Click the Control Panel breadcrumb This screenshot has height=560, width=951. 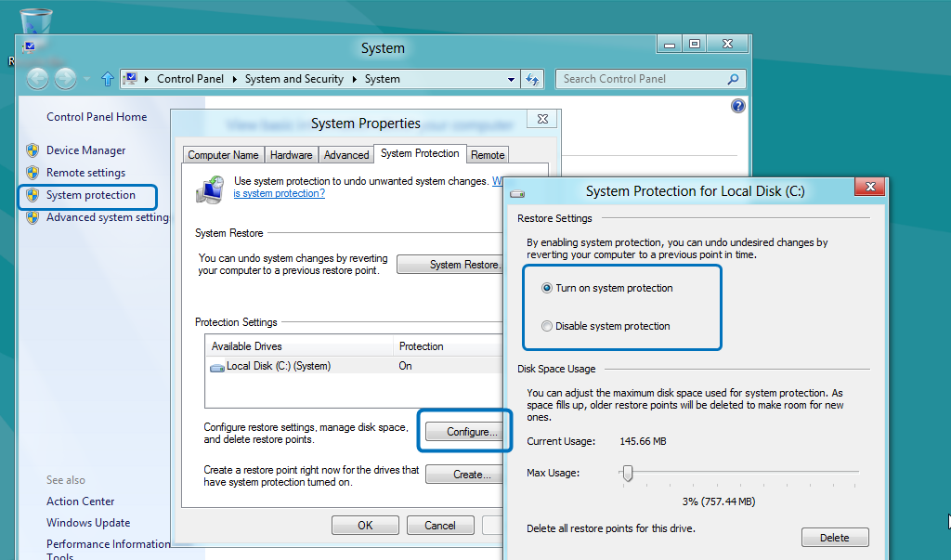(x=190, y=79)
